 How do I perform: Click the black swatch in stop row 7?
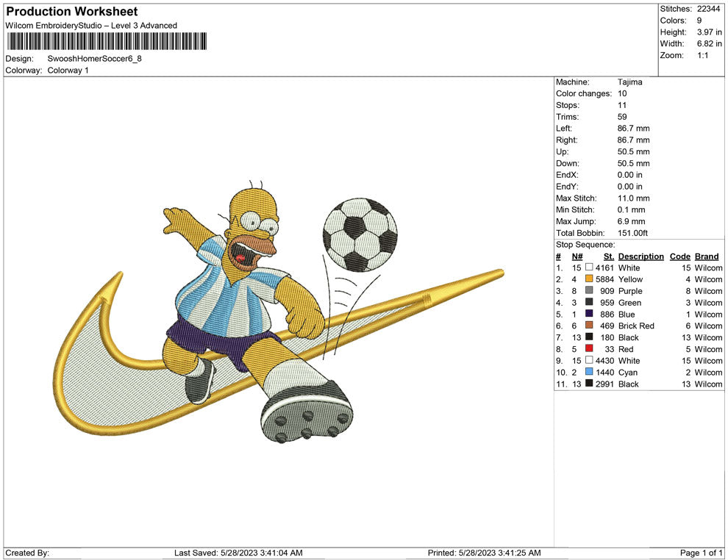(x=589, y=337)
